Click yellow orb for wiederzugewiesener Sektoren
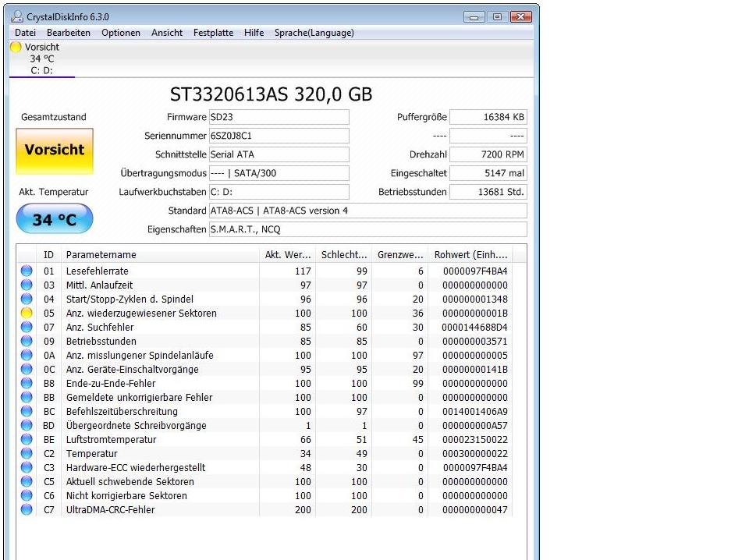The width and height of the screenshot is (749, 560). 27,314
